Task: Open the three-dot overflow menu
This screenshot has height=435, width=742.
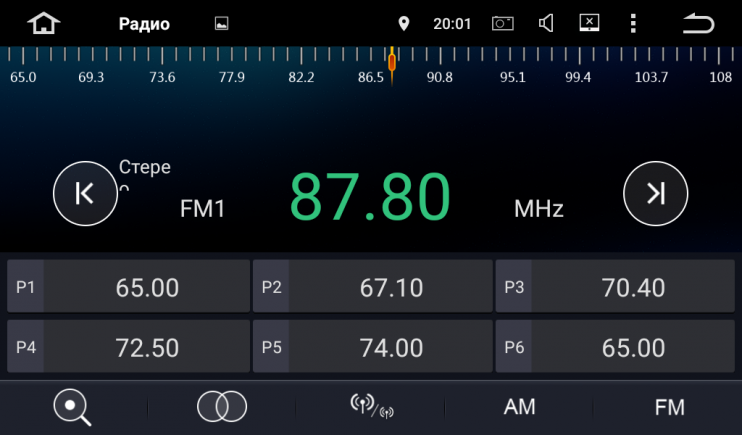Action: pos(633,23)
